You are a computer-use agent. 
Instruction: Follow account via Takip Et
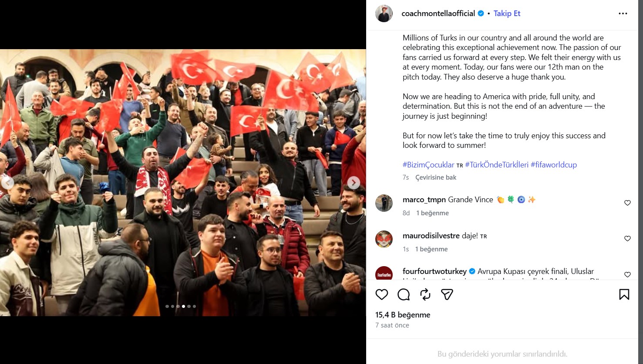point(507,13)
